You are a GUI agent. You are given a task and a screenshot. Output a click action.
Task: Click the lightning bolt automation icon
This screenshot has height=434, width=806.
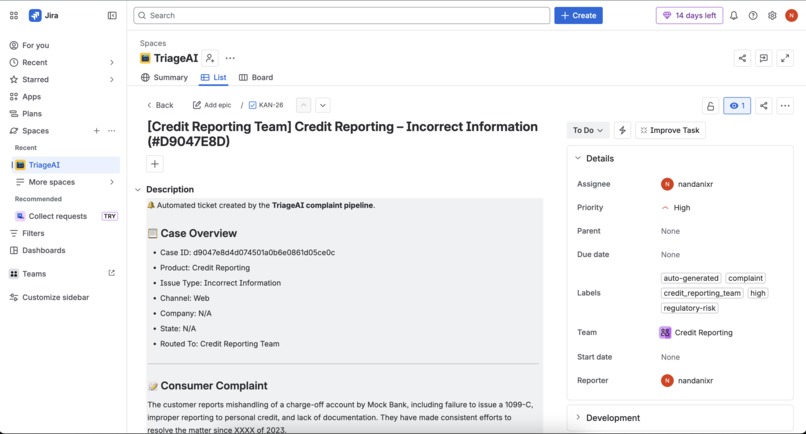(x=622, y=130)
